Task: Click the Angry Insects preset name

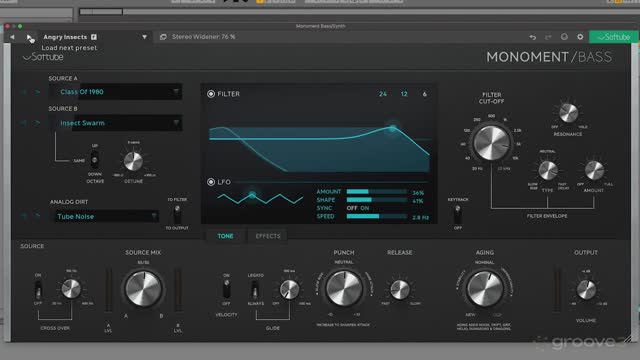Action: [x=65, y=37]
